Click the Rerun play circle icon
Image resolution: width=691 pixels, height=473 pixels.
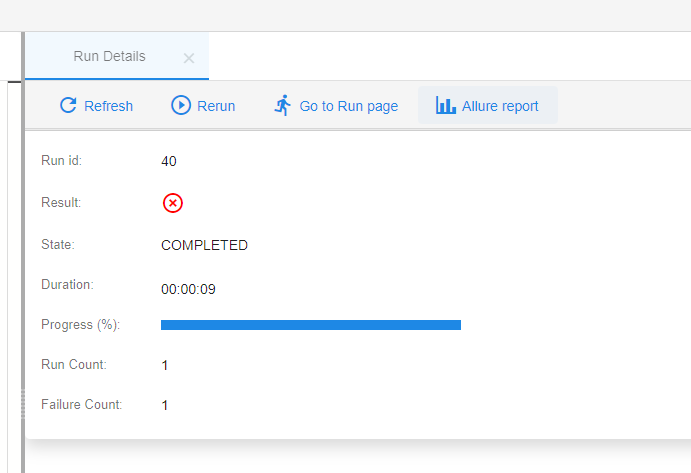pyautogui.click(x=181, y=105)
